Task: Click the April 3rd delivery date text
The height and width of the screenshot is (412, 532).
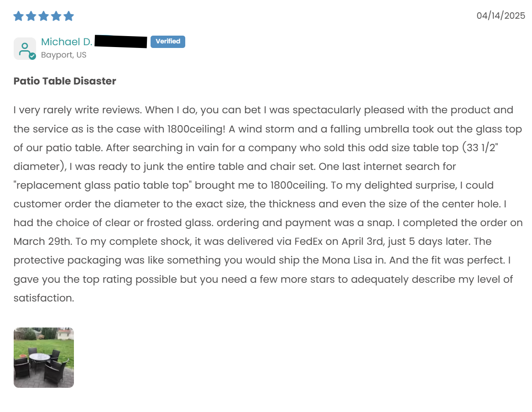Action: pos(355,241)
